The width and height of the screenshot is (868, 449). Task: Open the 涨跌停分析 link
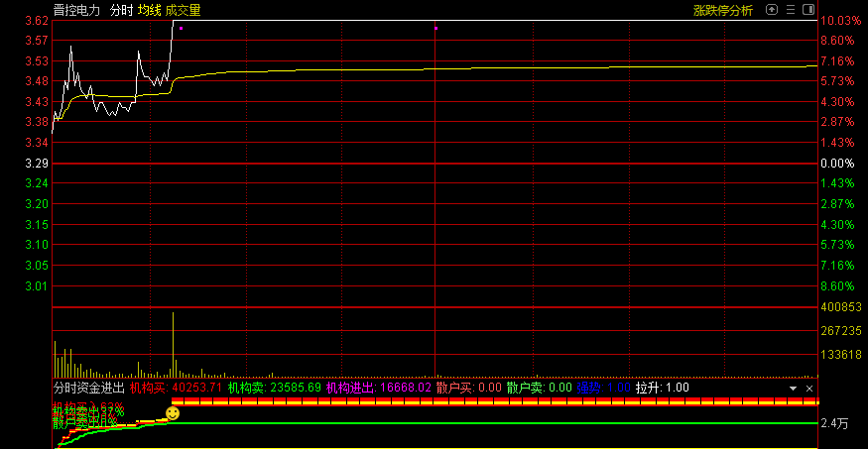[x=722, y=10]
